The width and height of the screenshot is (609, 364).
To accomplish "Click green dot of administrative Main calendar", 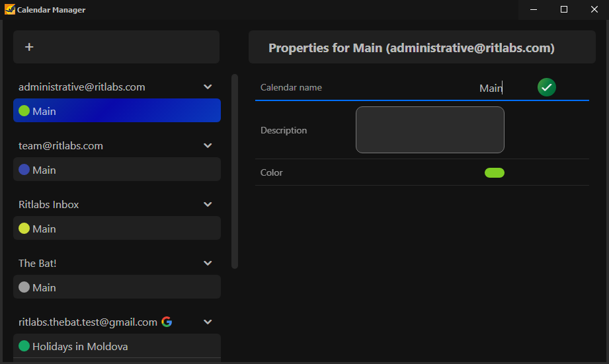I will 24,111.
